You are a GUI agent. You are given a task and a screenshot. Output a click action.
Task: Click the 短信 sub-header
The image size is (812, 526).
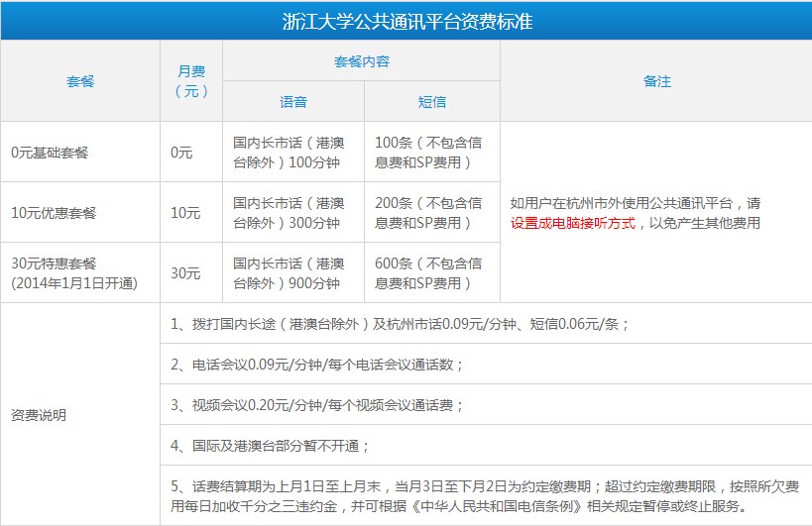click(x=432, y=102)
